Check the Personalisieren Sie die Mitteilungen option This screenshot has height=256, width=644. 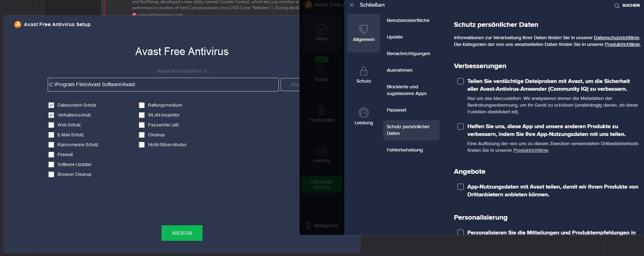click(461, 233)
